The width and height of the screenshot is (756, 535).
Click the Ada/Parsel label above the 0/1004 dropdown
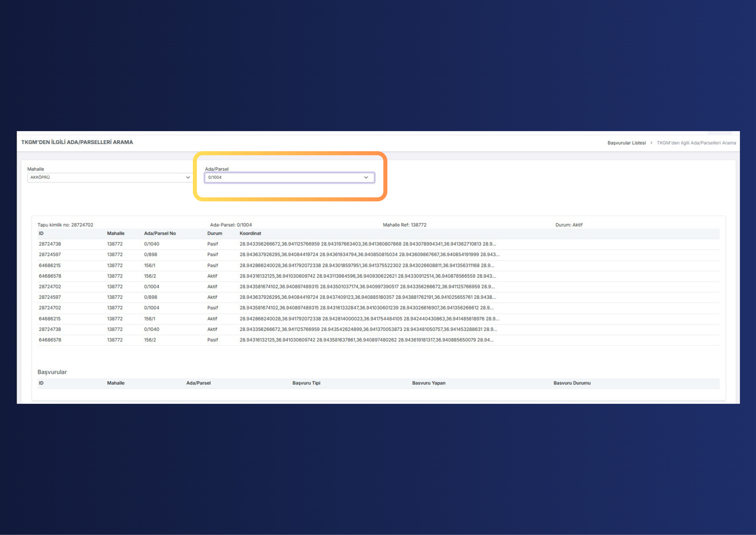coord(217,169)
